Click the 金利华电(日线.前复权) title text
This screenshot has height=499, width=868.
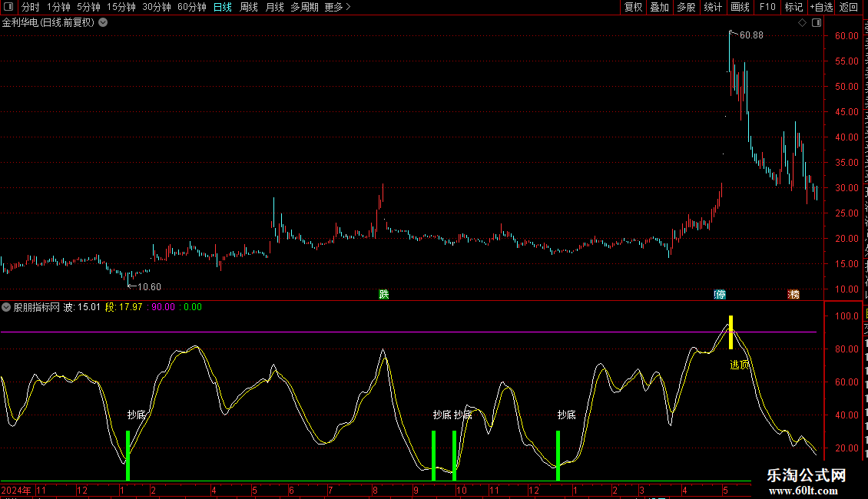tap(48, 23)
